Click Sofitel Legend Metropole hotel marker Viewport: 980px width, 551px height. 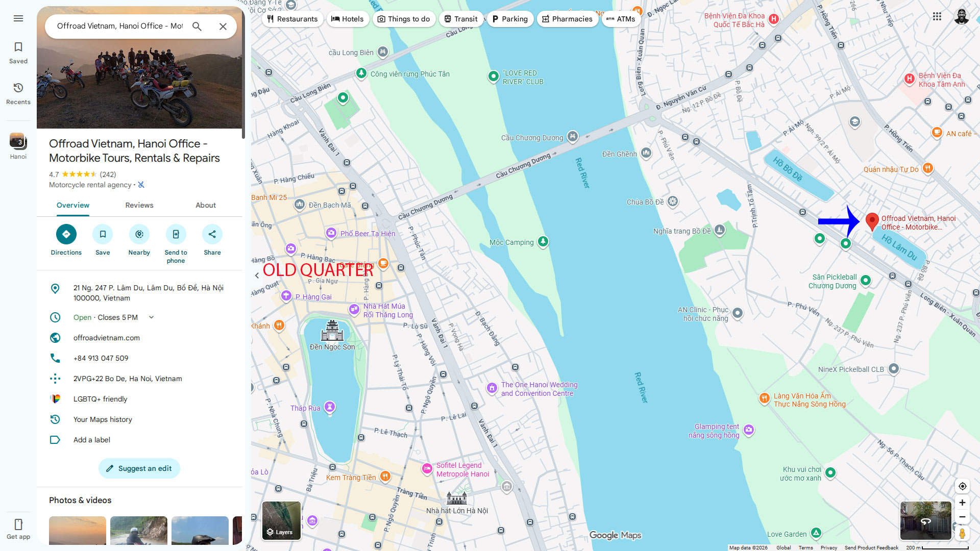point(427,469)
